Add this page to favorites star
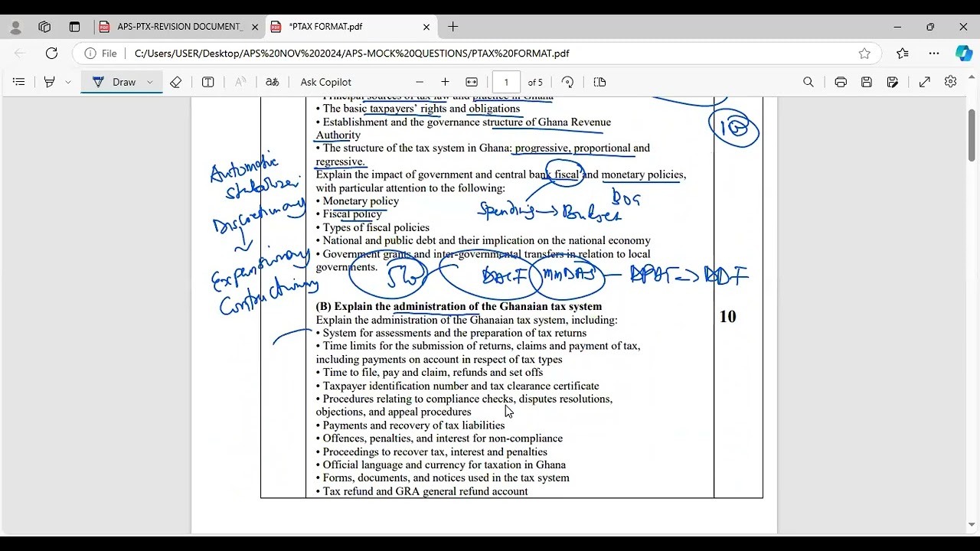980x551 pixels. coord(864,54)
